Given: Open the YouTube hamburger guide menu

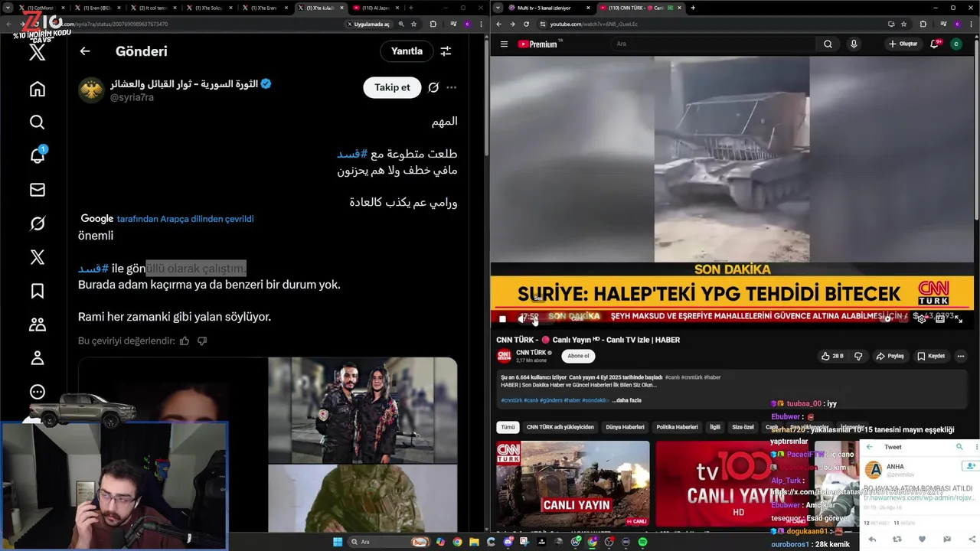Looking at the screenshot, I should tap(504, 44).
